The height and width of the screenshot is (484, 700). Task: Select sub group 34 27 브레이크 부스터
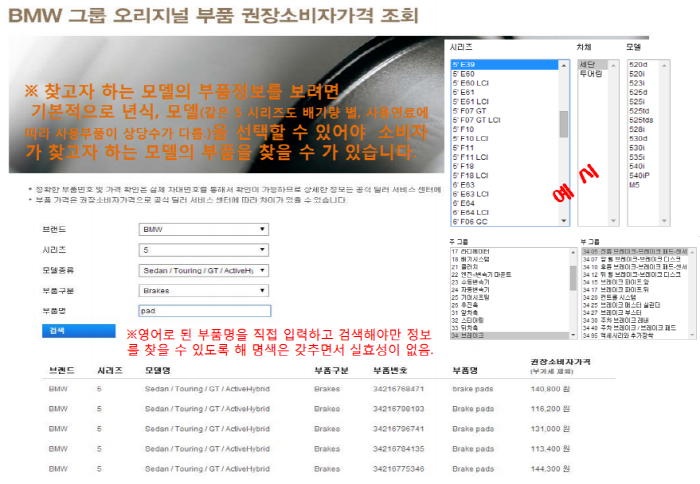[635, 313]
